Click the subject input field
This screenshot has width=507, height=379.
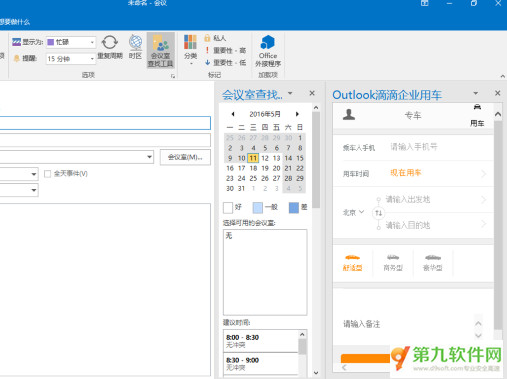pyautogui.click(x=105, y=123)
